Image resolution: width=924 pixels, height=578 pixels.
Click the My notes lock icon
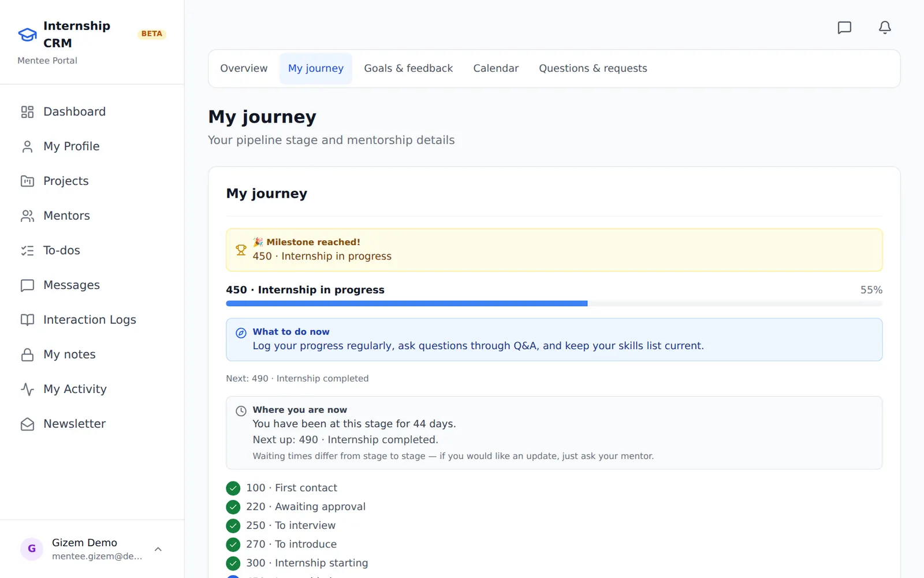coord(27,354)
